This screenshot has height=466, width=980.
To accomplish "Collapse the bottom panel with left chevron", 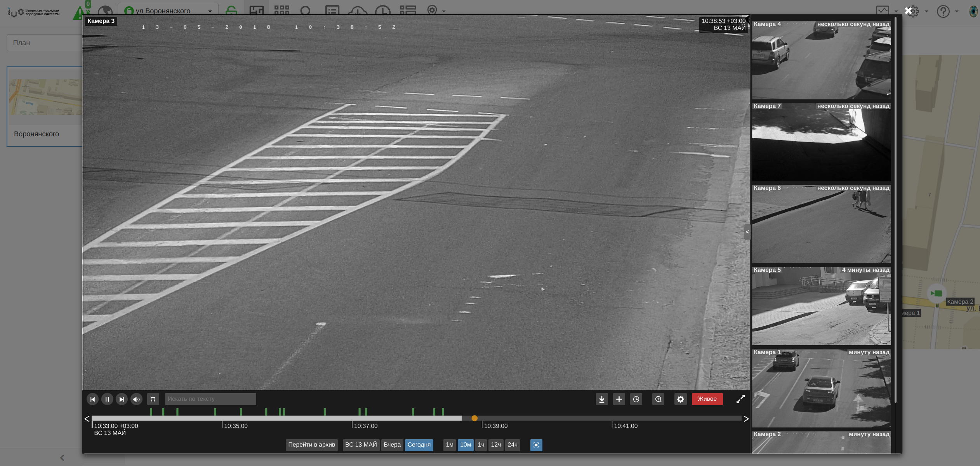I will [x=62, y=458].
